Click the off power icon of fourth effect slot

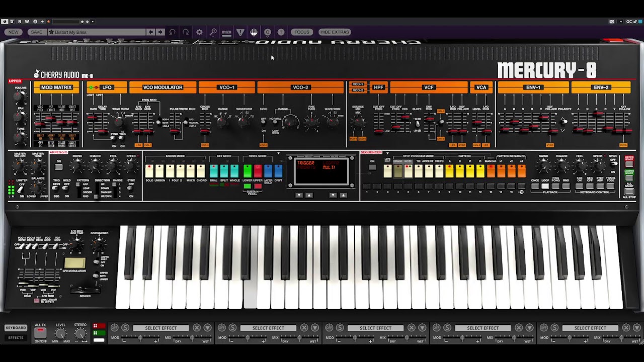pos(437,328)
